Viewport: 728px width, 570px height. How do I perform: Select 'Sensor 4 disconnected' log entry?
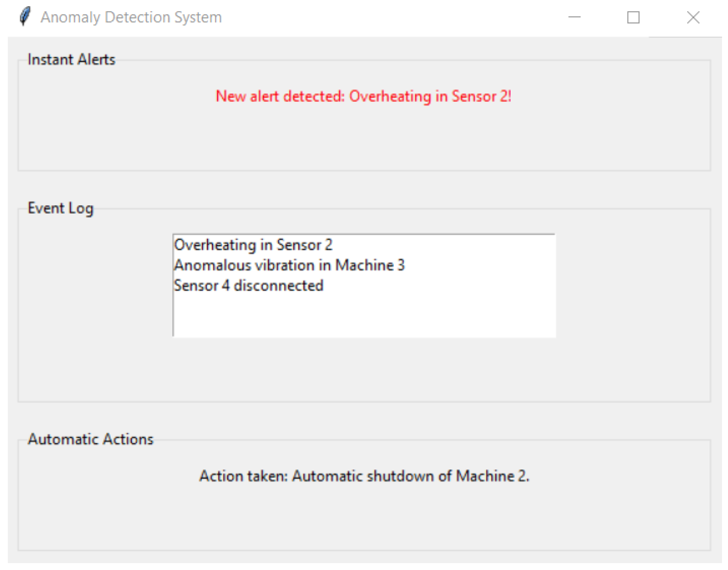[248, 286]
